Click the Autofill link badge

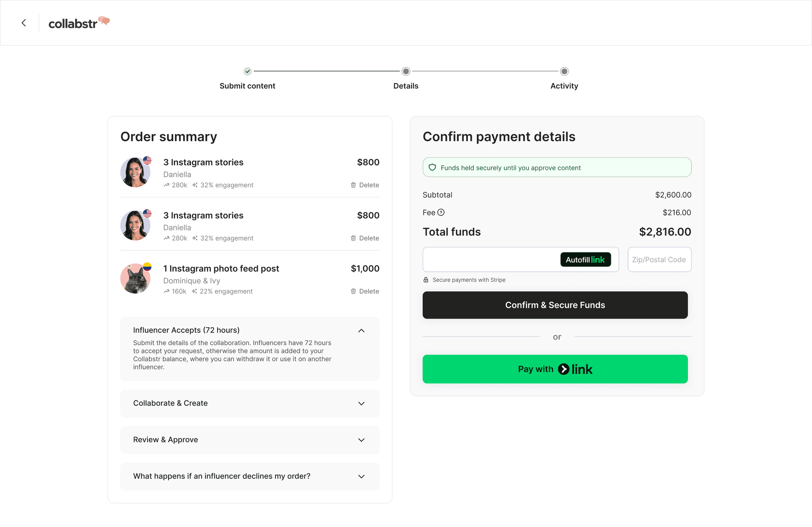click(x=585, y=260)
